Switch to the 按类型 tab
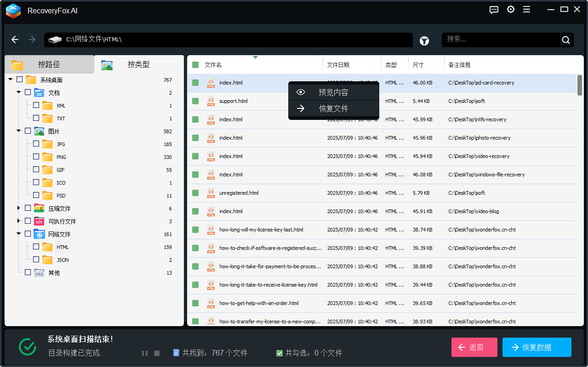 (138, 65)
